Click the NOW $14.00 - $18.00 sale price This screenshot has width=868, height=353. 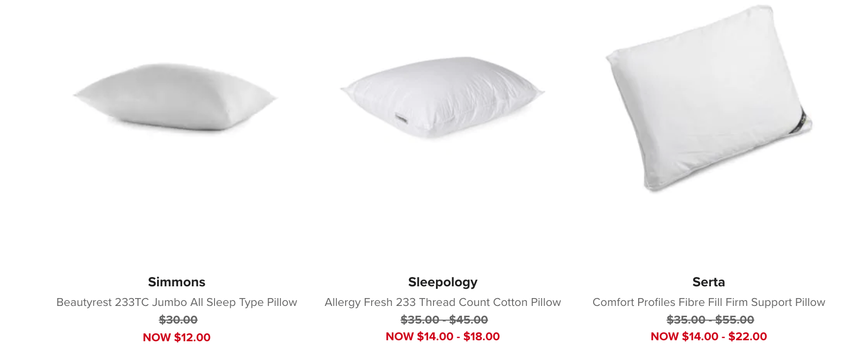pos(443,336)
